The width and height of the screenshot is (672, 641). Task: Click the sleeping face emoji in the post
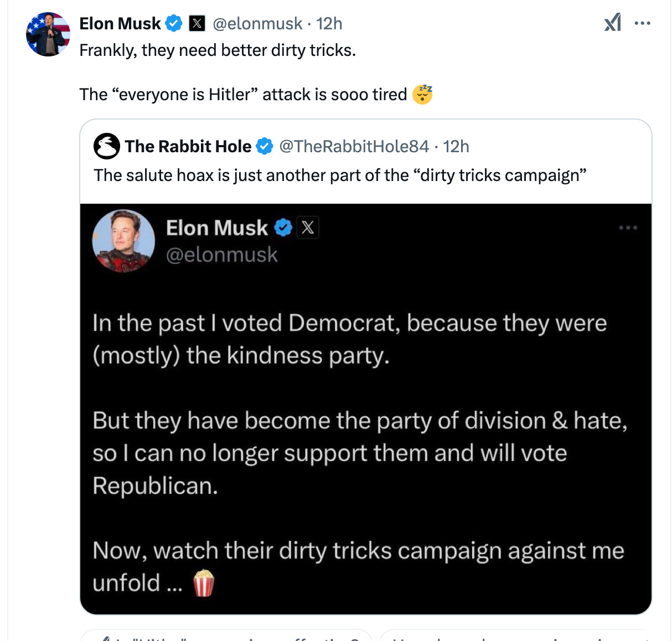(422, 95)
